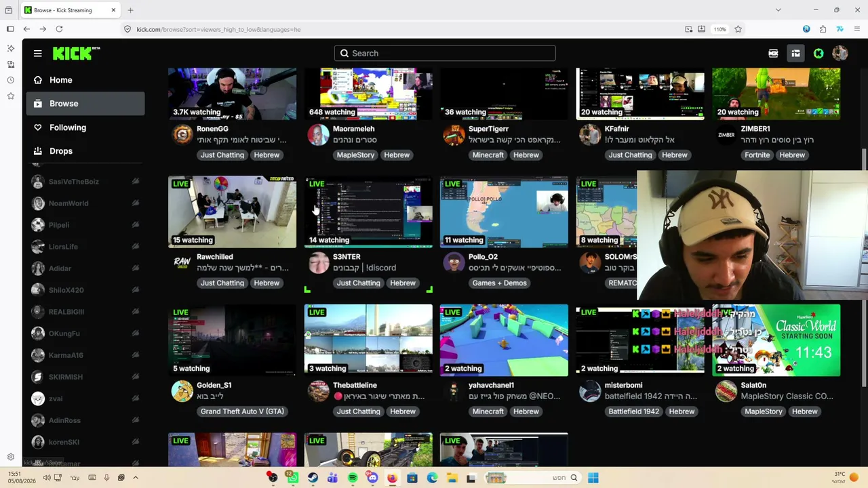Open Pollo_O2 map stream thumbnail
Screen dimensions: 868x488
point(504,212)
